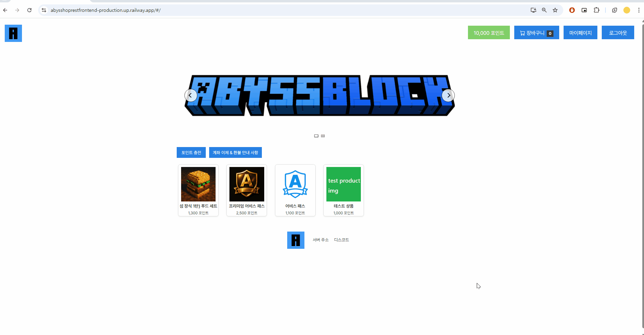Reload the page
This screenshot has height=335, width=644.
point(29,10)
